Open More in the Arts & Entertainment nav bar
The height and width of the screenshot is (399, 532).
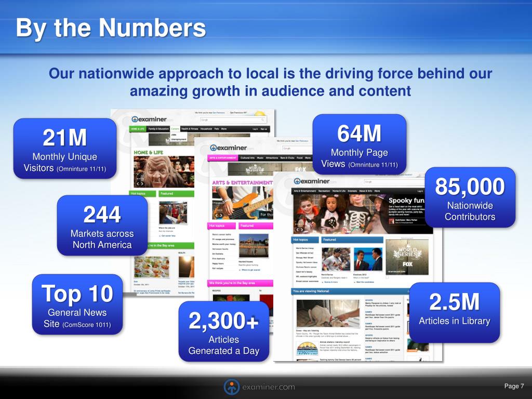tap(308, 158)
